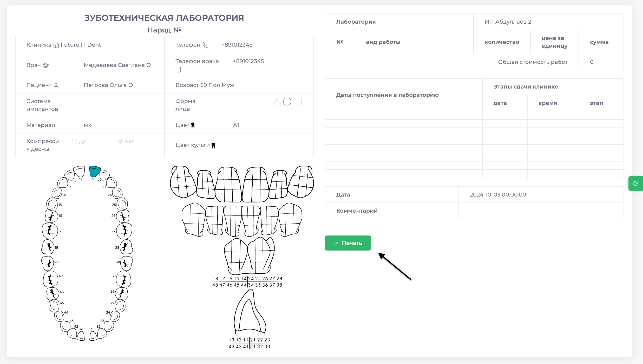Click the color value A1
The image size is (643, 364).
click(236, 125)
